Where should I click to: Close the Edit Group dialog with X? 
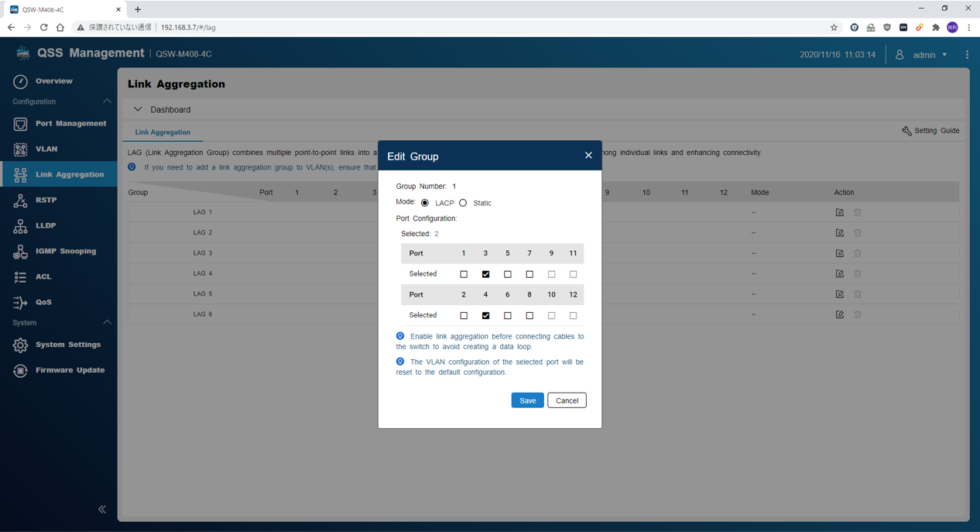coord(588,156)
